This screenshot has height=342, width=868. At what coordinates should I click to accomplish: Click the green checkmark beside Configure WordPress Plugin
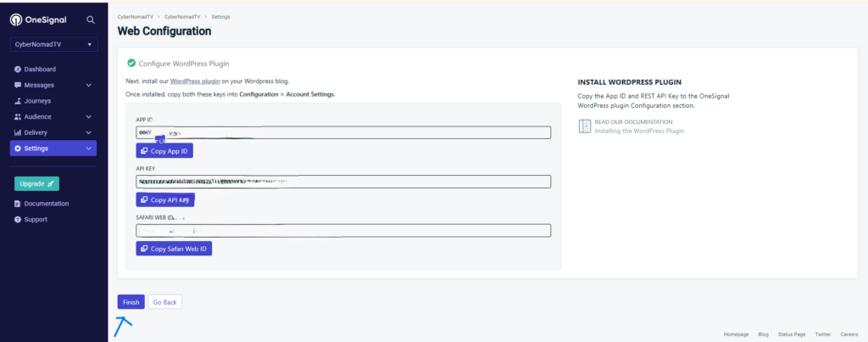click(x=131, y=63)
